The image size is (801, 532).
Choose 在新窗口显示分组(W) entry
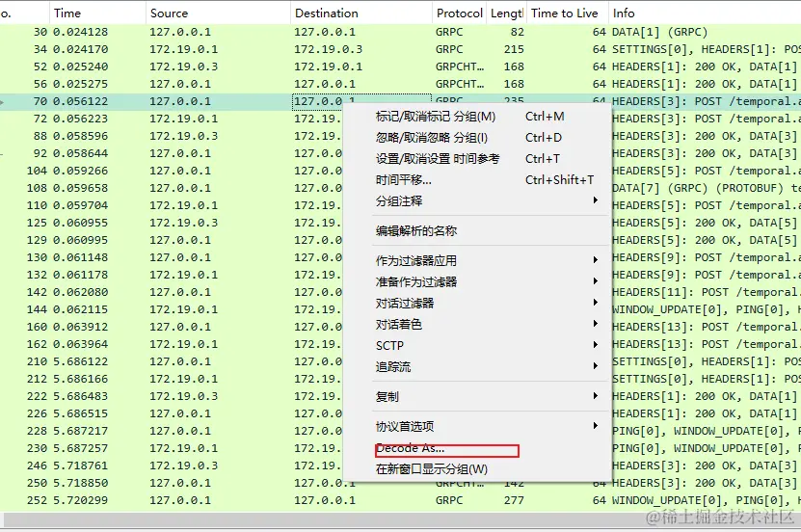pyautogui.click(x=477, y=469)
